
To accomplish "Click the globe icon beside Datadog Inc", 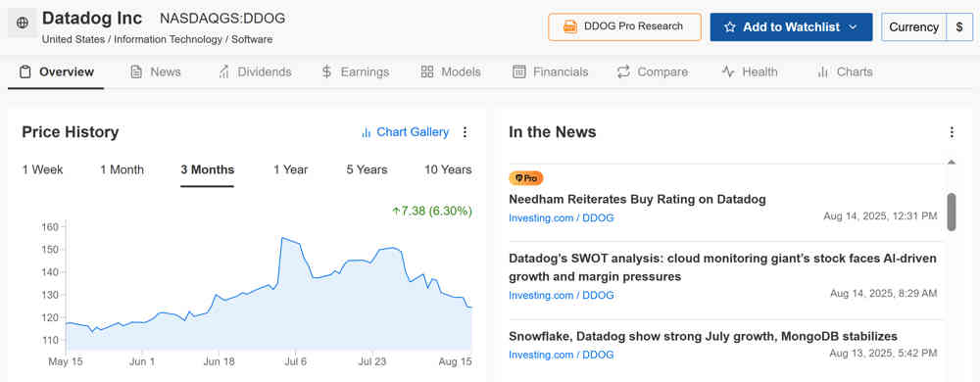I will (x=23, y=24).
